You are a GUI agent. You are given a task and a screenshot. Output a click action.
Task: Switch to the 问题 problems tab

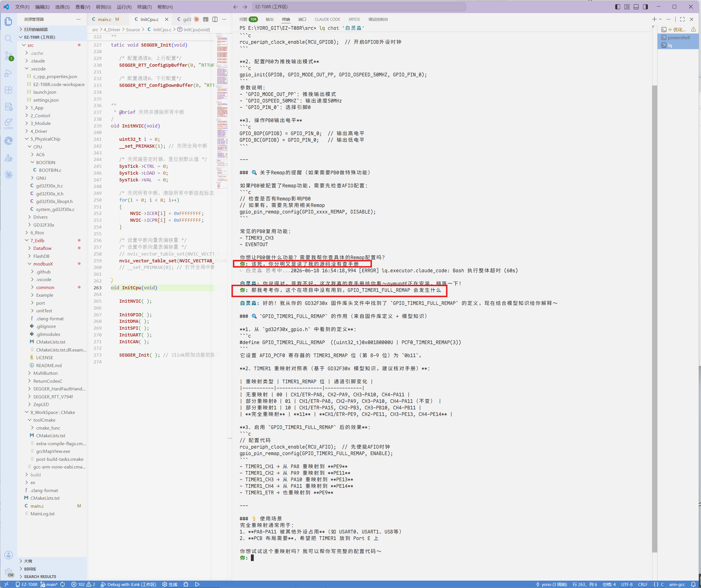[x=248, y=19]
